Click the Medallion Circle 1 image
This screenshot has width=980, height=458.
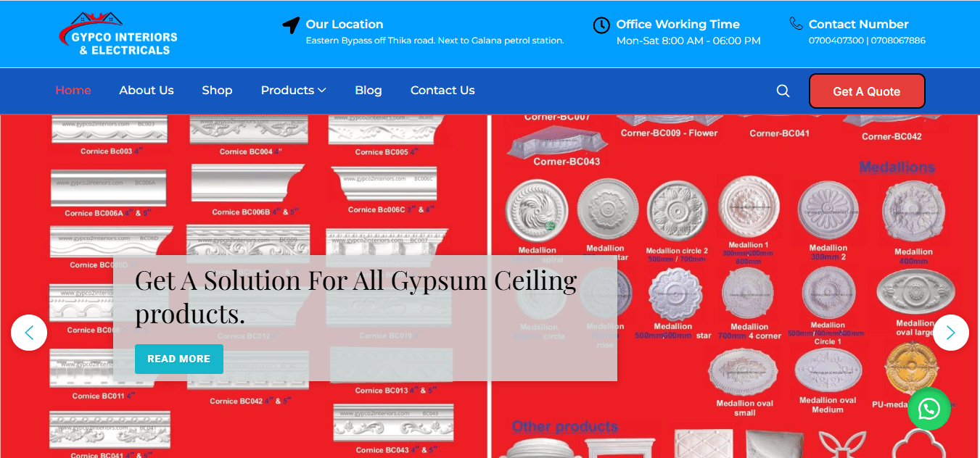828,293
